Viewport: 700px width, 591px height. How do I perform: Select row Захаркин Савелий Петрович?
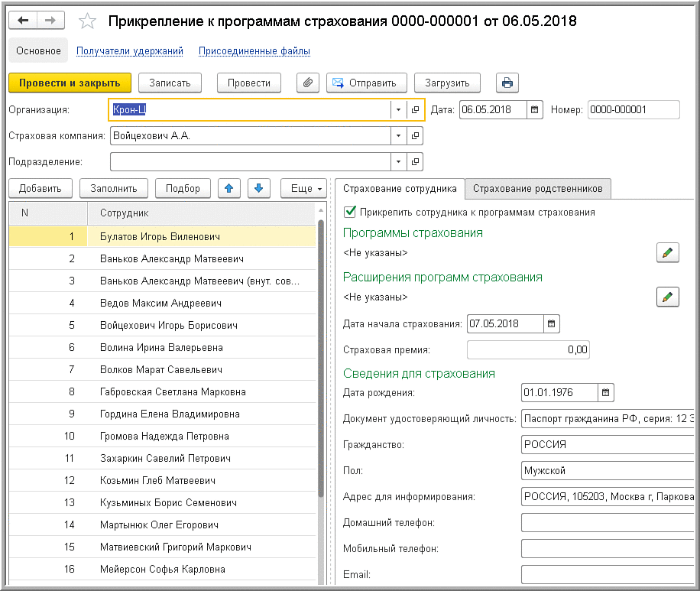point(162,458)
